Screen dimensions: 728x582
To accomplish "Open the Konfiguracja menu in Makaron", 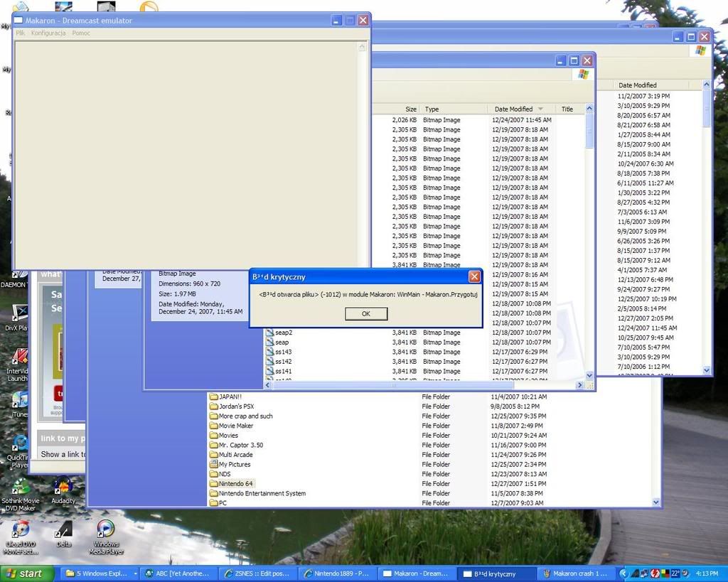I will (48, 33).
